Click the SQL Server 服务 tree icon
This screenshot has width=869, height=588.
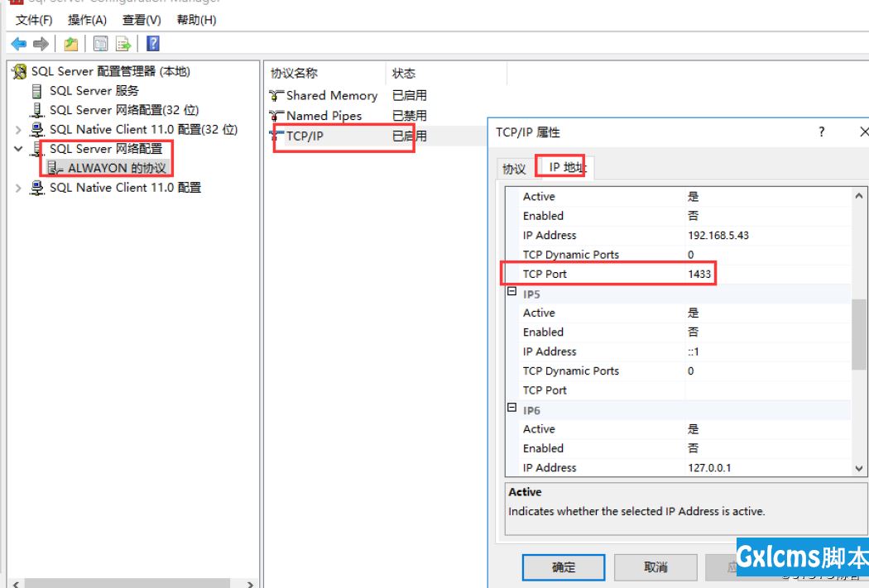(36, 91)
